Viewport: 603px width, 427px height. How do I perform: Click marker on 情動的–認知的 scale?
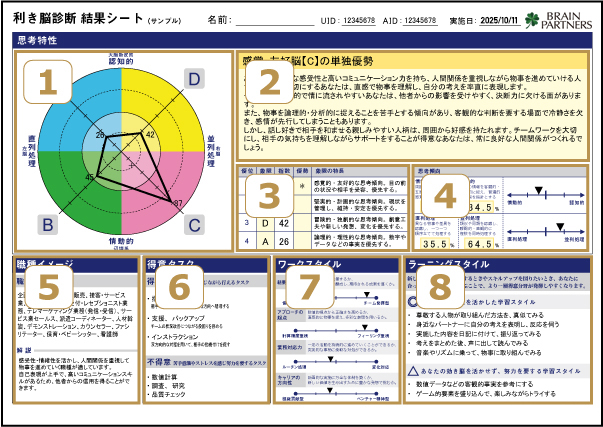(539, 190)
